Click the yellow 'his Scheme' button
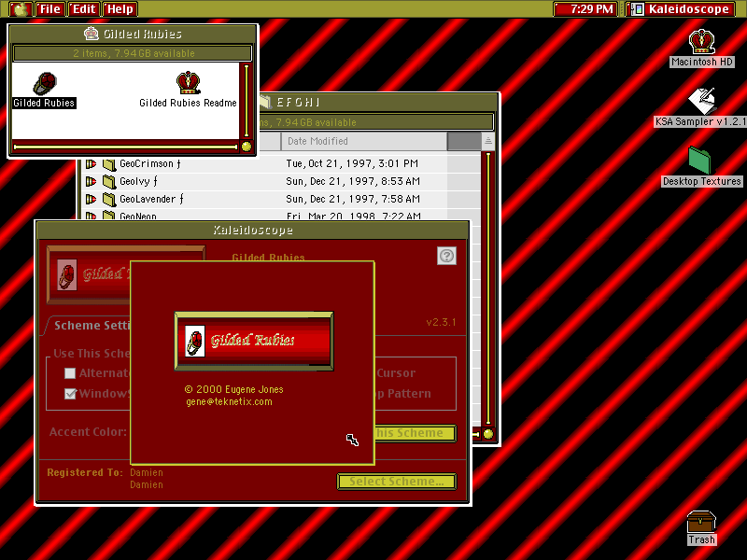This screenshot has height=560, width=747. 416,433
